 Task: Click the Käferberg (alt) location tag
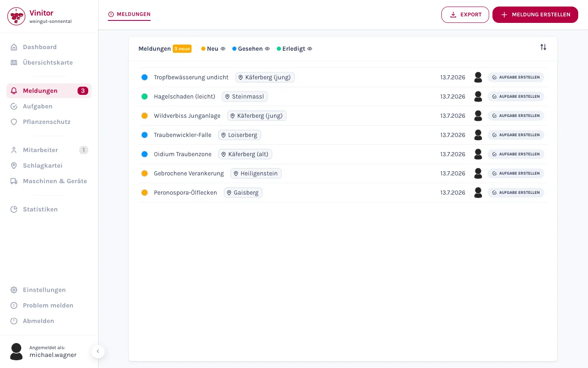click(x=245, y=154)
